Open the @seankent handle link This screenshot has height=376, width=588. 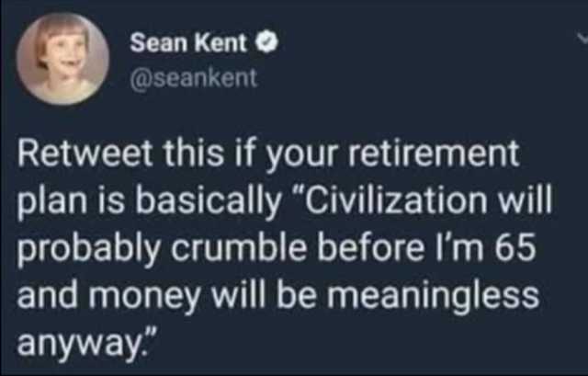pos(194,78)
